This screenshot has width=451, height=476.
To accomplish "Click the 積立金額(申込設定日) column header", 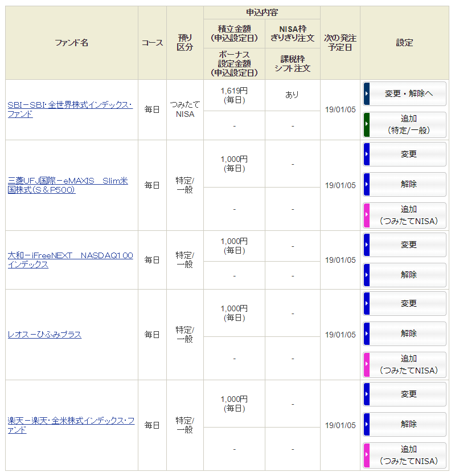I will pyautogui.click(x=234, y=34).
